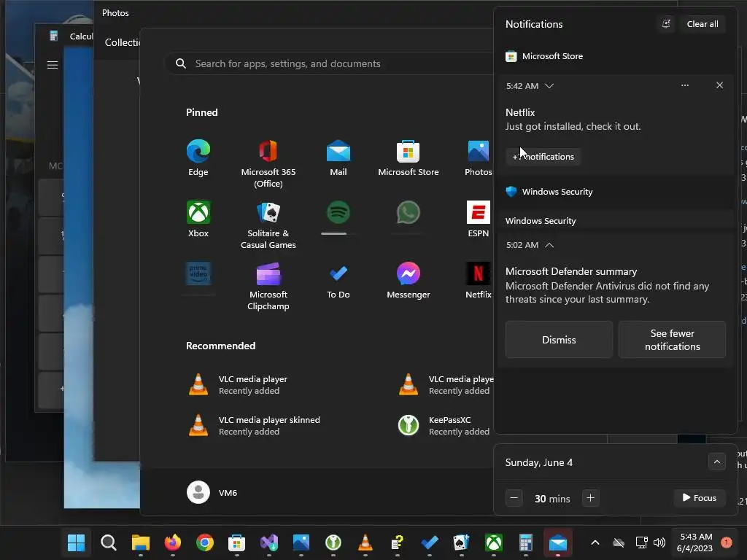Viewport: 747px width, 560px height.
Task: Click the WhatsApp icon in Pinned
Action: click(x=409, y=212)
